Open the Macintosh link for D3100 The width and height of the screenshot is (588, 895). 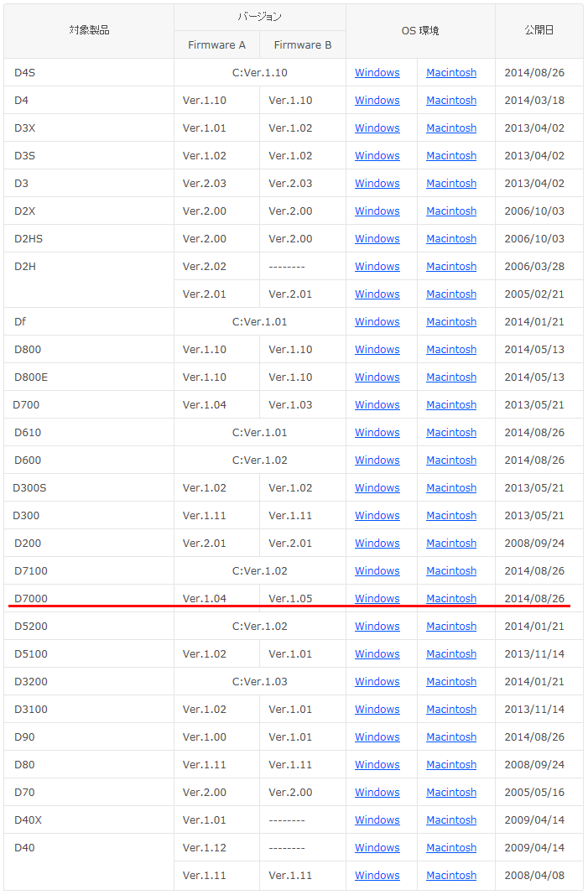(451, 709)
